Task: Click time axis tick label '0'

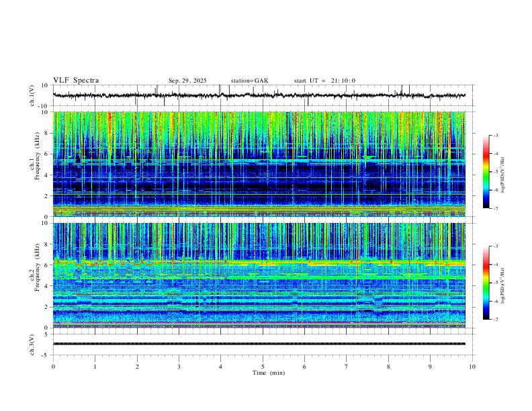Action: 53,367
